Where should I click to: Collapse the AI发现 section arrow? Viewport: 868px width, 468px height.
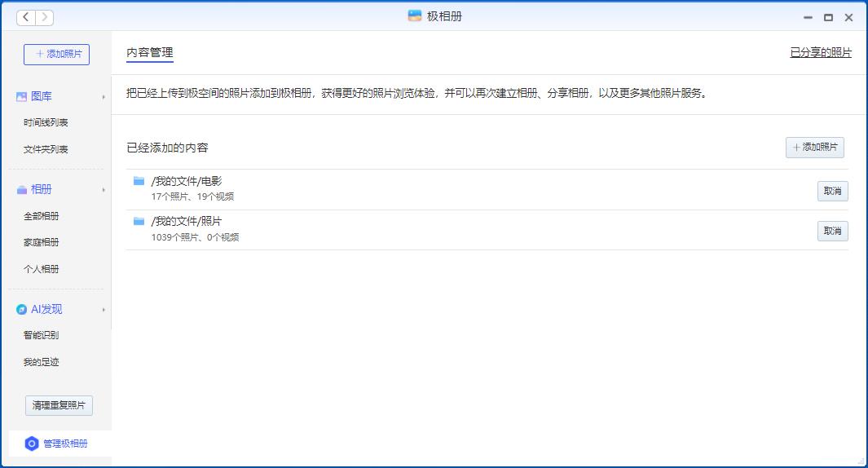(x=104, y=310)
